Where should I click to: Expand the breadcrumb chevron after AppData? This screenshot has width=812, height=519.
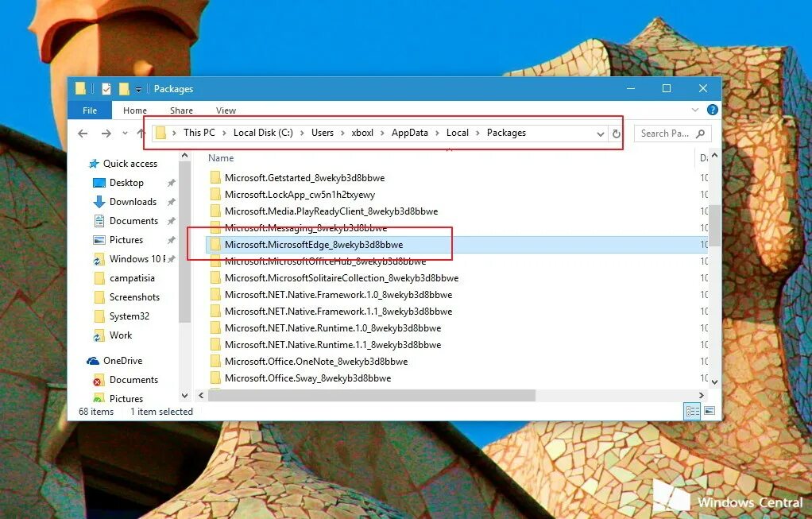point(437,133)
